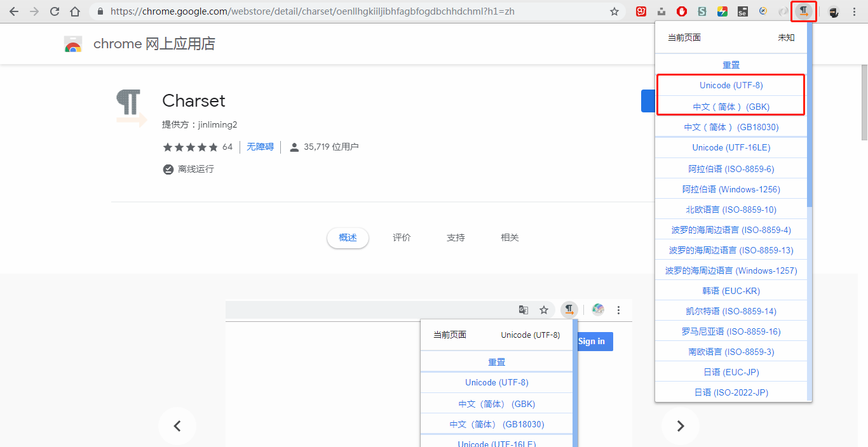Launch the Selenium Se extension
This screenshot has height=447, width=868.
(743, 11)
